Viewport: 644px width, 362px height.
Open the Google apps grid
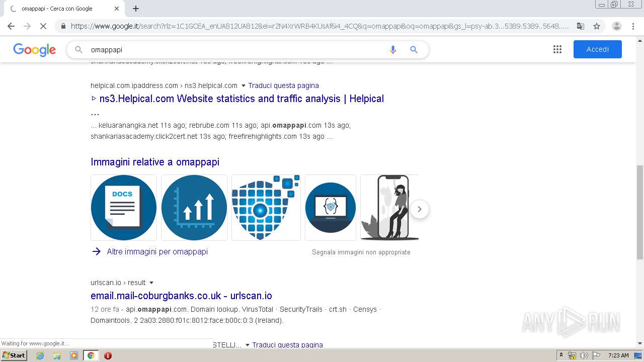coord(557,49)
